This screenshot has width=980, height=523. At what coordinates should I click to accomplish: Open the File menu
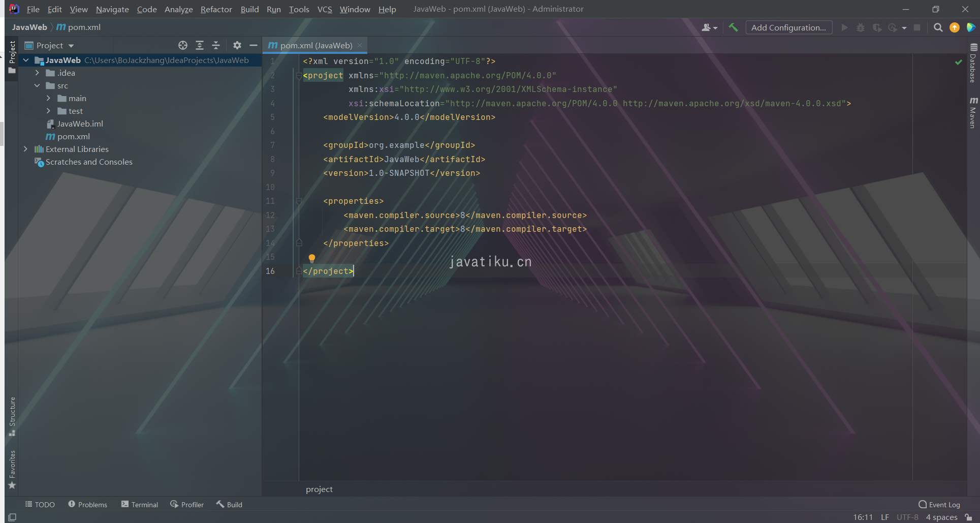click(33, 9)
